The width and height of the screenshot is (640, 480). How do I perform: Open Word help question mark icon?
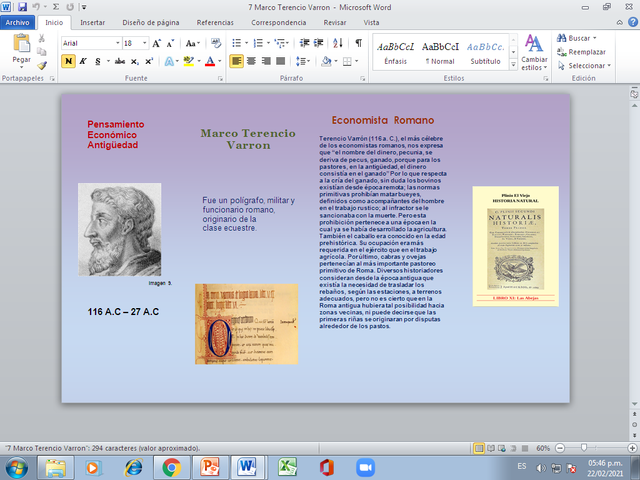coord(633,22)
